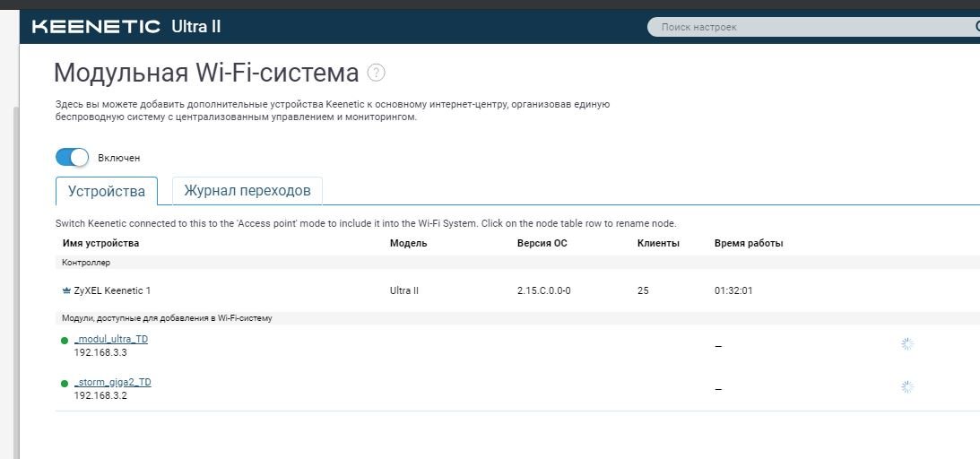980x459 pixels.
Task: Click the KEENETIC logo in the header
Action: point(96,26)
